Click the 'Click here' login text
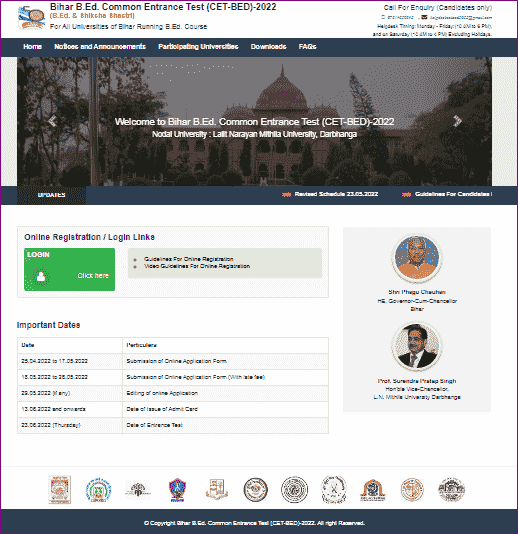The width and height of the screenshot is (518, 534). tap(93, 276)
